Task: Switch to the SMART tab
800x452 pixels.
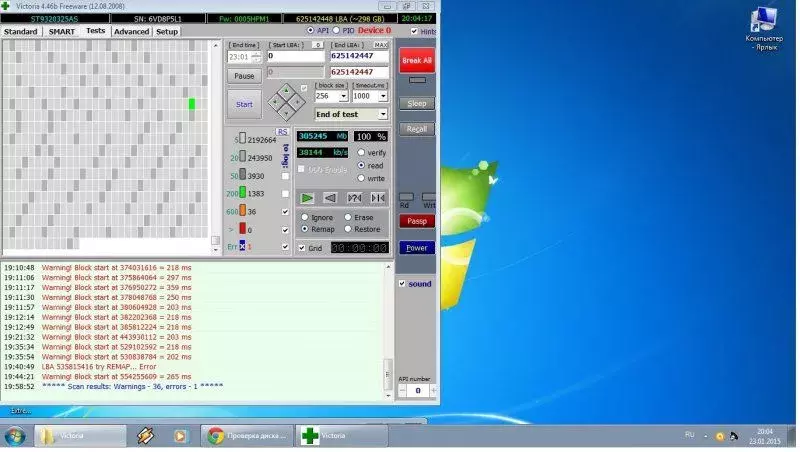Action: pyautogui.click(x=62, y=32)
